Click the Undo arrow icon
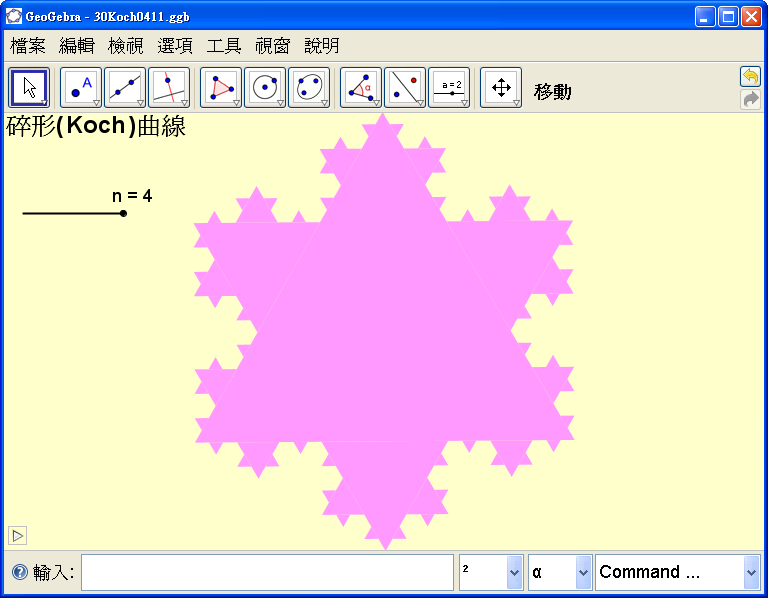768x598 pixels. click(750, 77)
